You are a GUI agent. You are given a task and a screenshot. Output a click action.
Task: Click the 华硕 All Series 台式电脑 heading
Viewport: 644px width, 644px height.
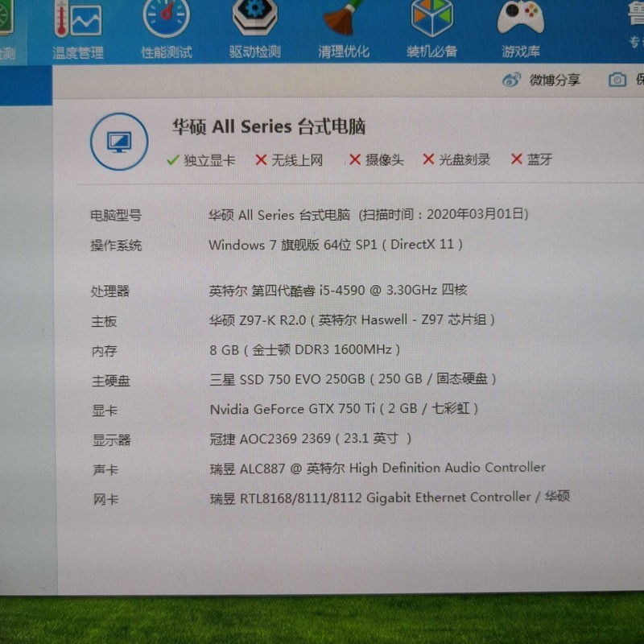coord(269,126)
